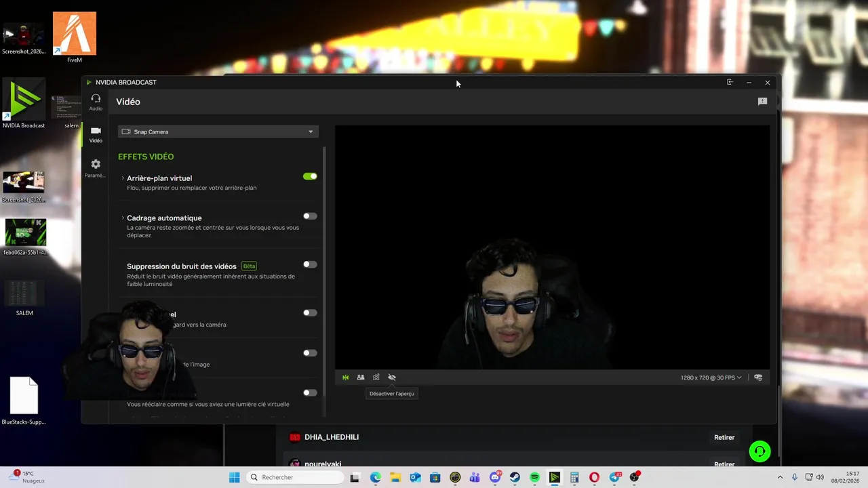The image size is (868, 488).
Task: Open Spotify from the taskbar
Action: tap(534, 478)
